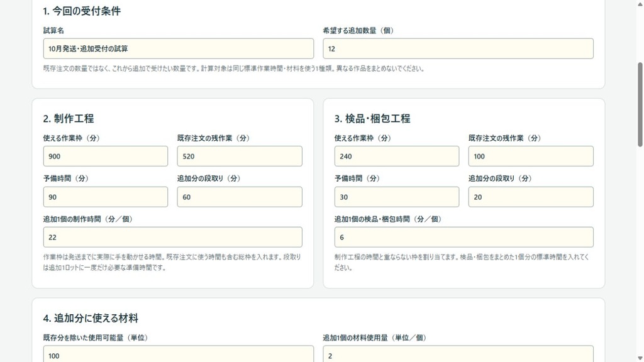644x362 pixels.
Task: Click the help text starting 制作工程の時間と重ならない
Action: 462,262
